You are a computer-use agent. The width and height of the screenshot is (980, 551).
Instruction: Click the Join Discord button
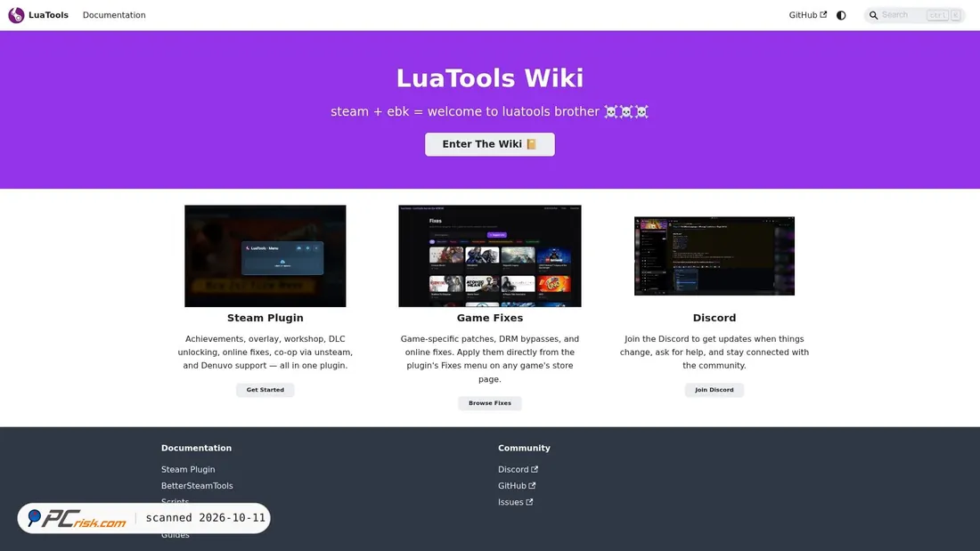[x=715, y=390]
